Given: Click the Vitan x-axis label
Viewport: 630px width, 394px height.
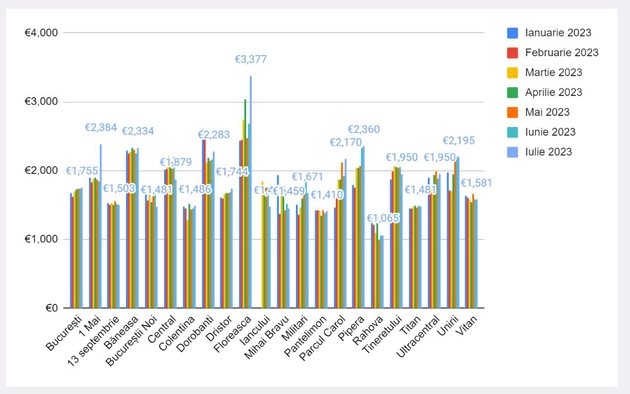Looking at the screenshot, I should [x=466, y=326].
